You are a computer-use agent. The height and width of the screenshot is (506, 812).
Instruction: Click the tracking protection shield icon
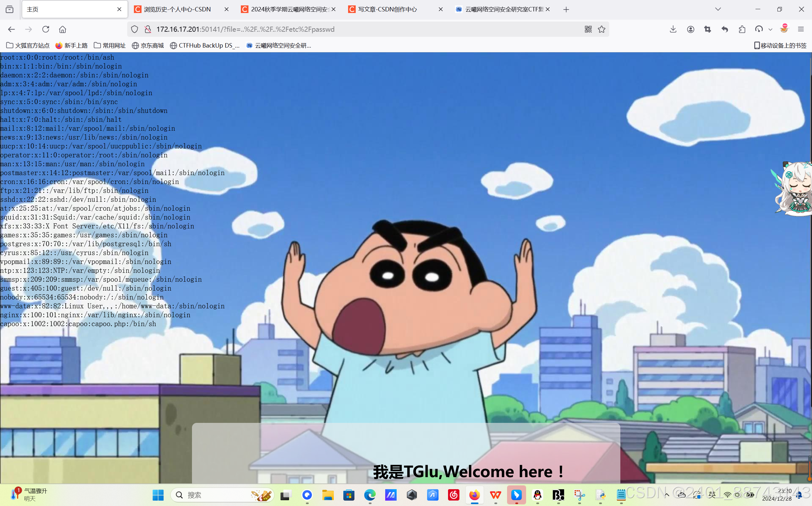pyautogui.click(x=135, y=29)
